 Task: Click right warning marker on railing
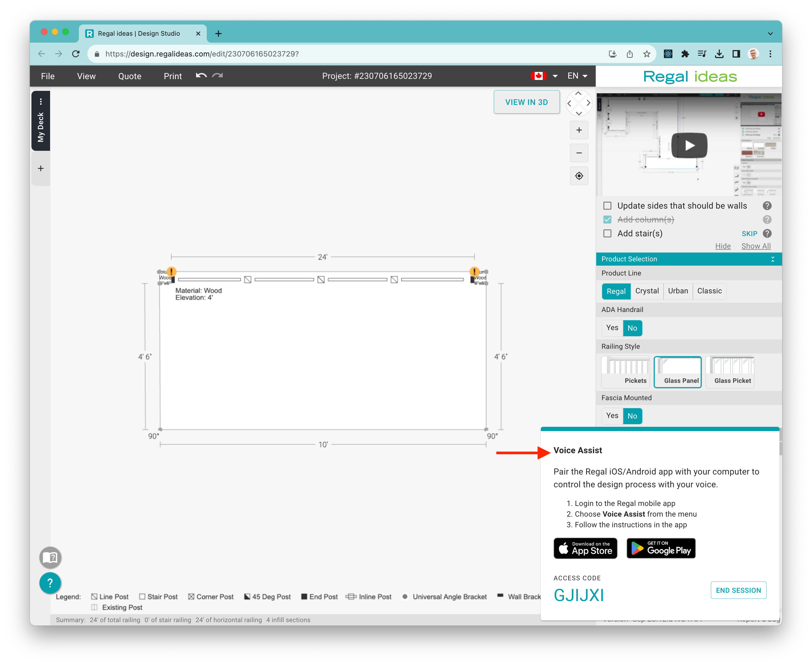474,271
